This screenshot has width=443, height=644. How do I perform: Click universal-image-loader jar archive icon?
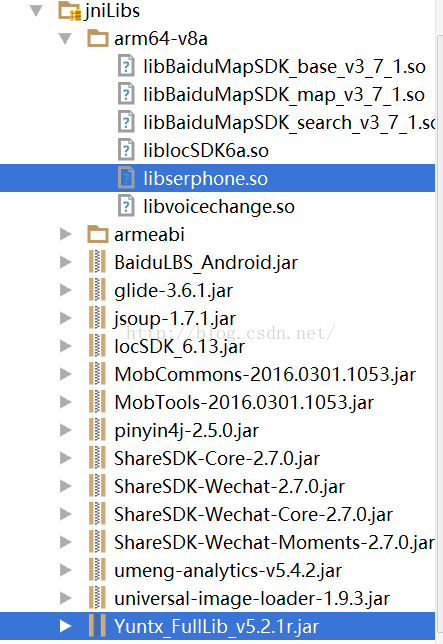tap(97, 598)
